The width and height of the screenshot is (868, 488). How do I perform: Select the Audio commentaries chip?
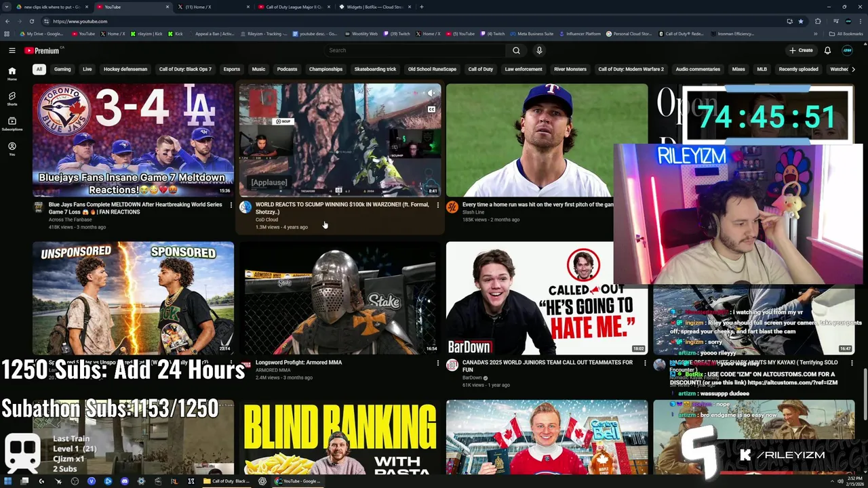[698, 69]
